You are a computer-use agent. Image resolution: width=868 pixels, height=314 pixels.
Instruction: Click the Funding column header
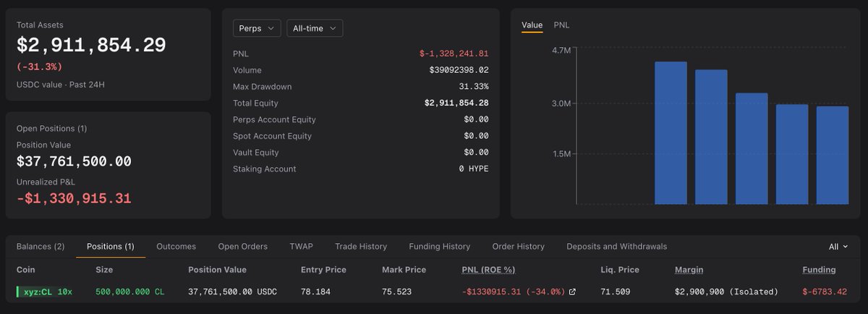819,270
